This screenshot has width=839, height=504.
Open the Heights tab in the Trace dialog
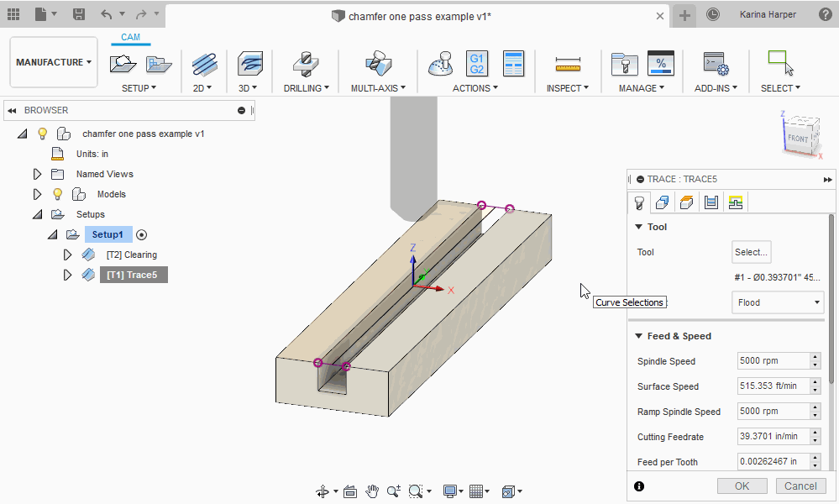click(685, 202)
